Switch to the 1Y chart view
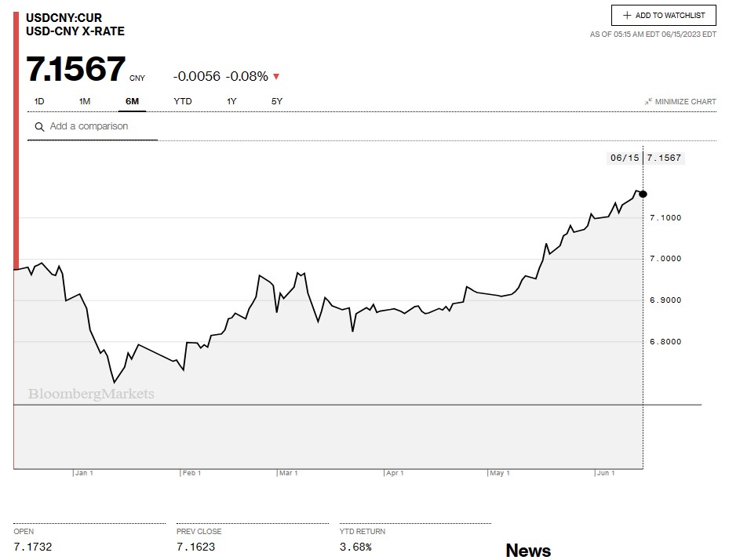The height and width of the screenshot is (560, 729). 231,101
